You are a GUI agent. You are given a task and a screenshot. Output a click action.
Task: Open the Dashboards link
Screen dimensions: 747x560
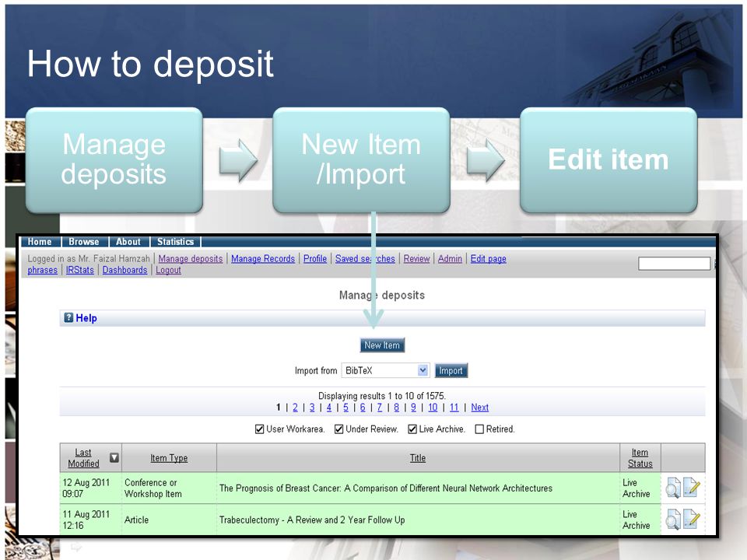(124, 270)
